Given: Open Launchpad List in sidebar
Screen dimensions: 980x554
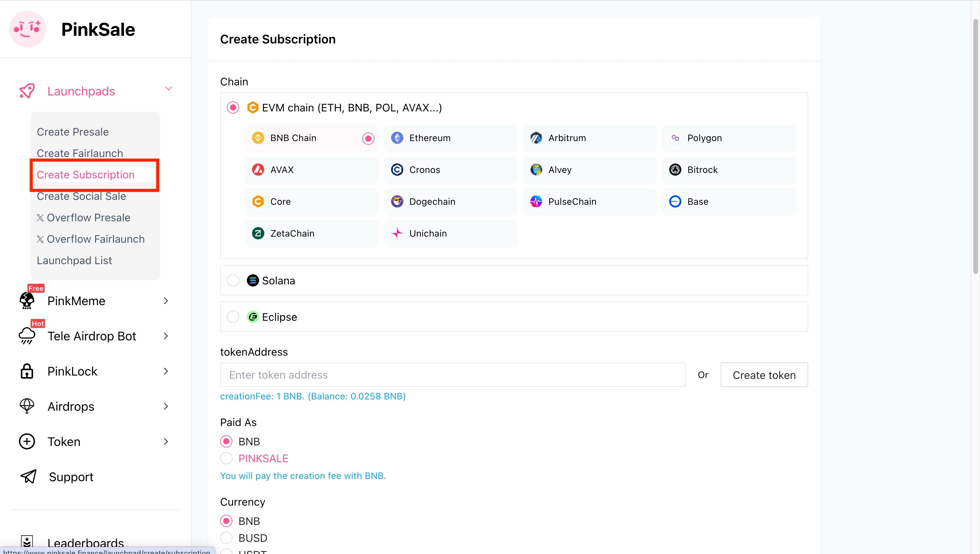Looking at the screenshot, I should click(74, 260).
